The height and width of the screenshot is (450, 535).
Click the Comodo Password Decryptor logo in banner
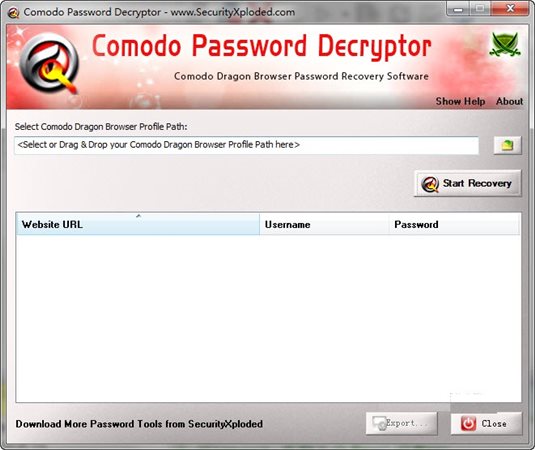[49, 63]
